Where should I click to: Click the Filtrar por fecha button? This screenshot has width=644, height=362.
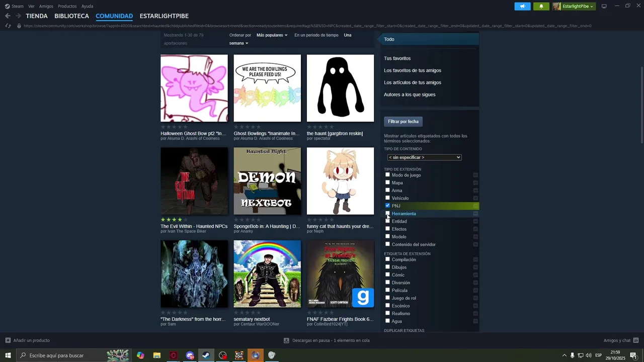tap(403, 122)
